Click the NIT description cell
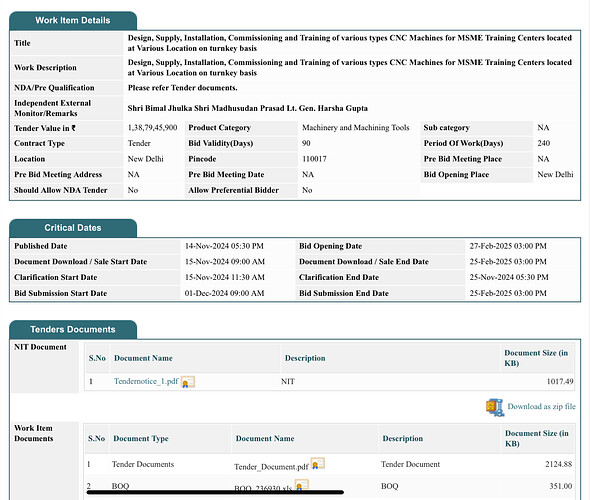Viewport: 590px width, 500px height. click(x=288, y=381)
